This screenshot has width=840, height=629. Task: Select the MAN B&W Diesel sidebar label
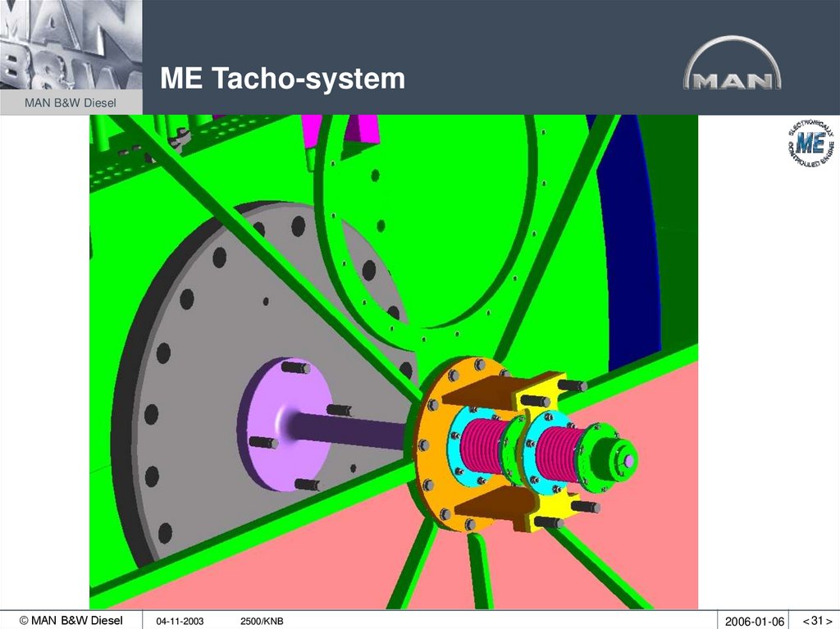click(70, 103)
